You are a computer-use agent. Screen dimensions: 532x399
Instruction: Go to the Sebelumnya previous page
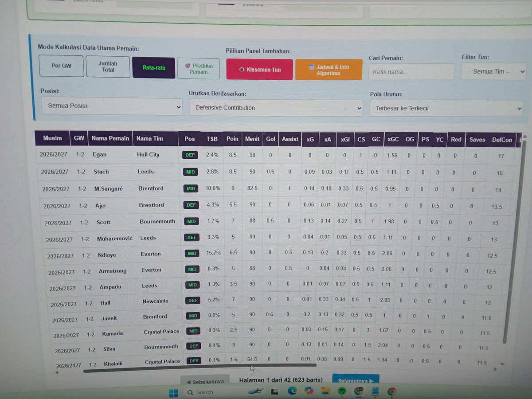(205, 382)
